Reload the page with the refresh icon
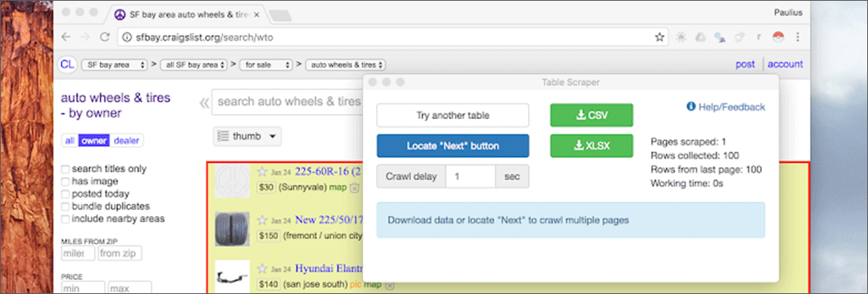 pos(104,37)
